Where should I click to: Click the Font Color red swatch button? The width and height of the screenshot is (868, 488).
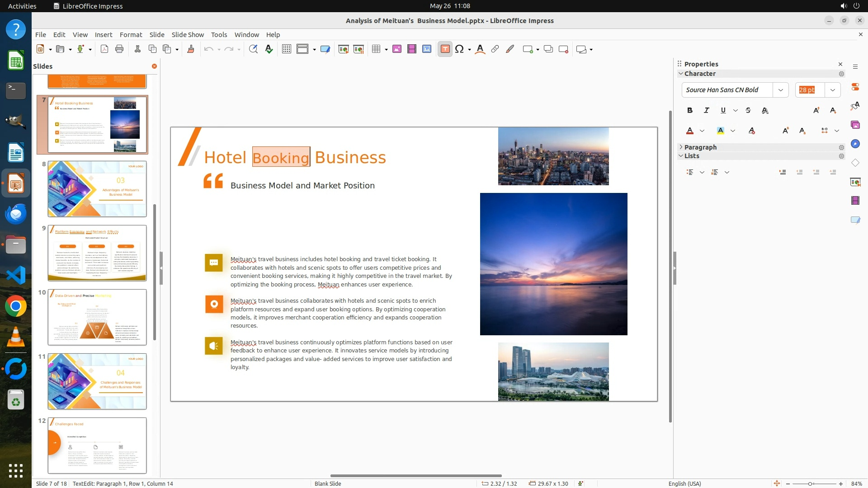pyautogui.click(x=690, y=131)
